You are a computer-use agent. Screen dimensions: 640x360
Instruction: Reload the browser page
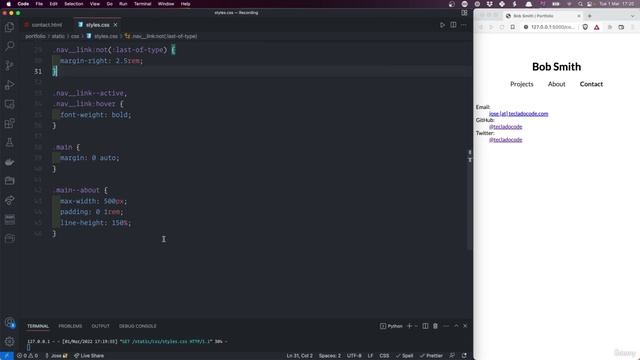pos(502,27)
